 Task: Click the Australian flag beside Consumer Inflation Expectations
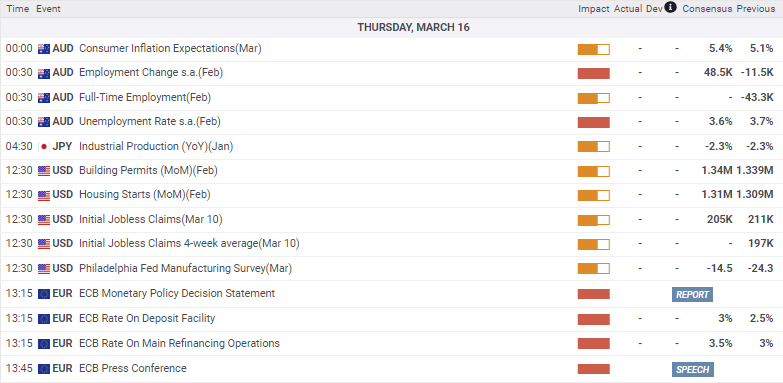[44, 49]
